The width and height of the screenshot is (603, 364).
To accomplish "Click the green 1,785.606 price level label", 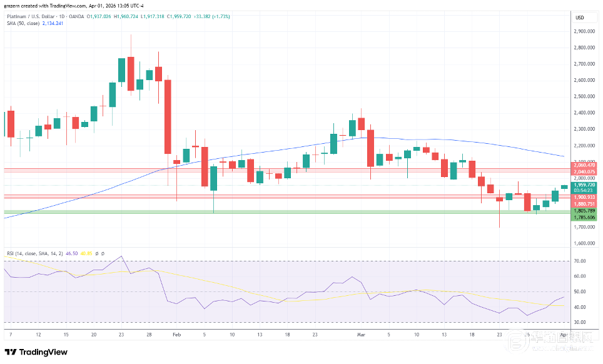I will (583, 218).
